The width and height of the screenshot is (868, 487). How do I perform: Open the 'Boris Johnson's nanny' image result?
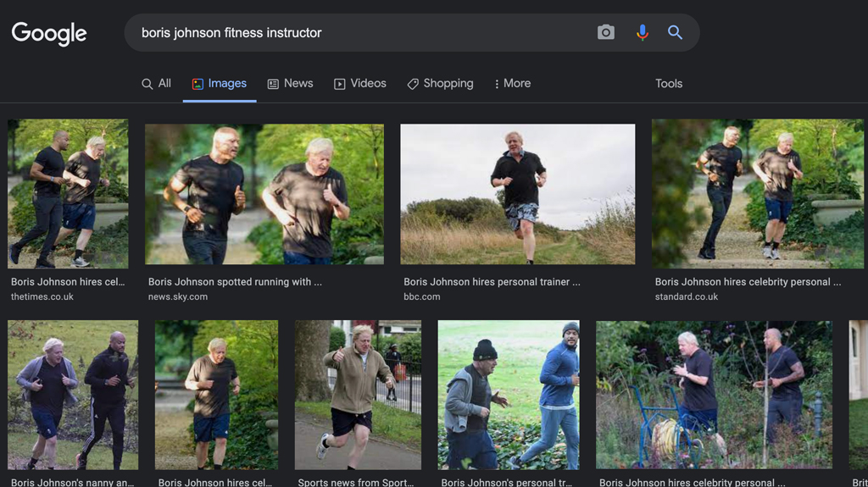pyautogui.click(x=72, y=395)
